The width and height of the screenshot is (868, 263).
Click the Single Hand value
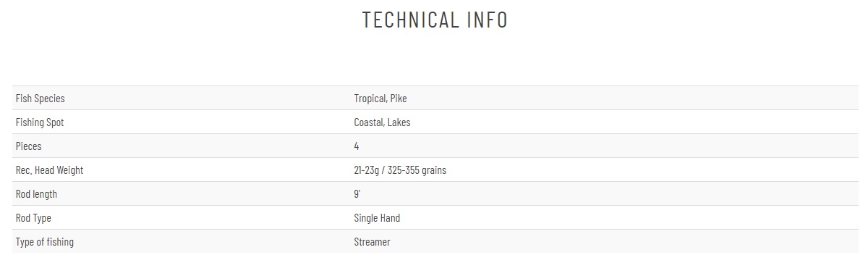tap(377, 218)
